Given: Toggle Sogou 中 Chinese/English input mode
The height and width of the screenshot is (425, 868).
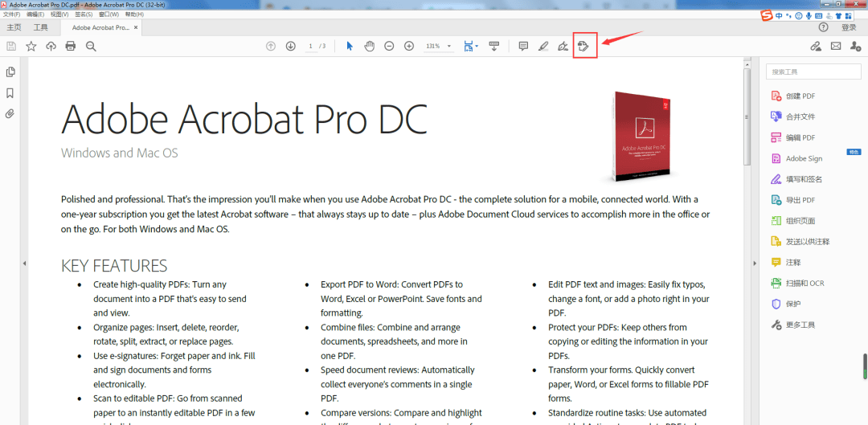Looking at the screenshot, I should pyautogui.click(x=780, y=16).
